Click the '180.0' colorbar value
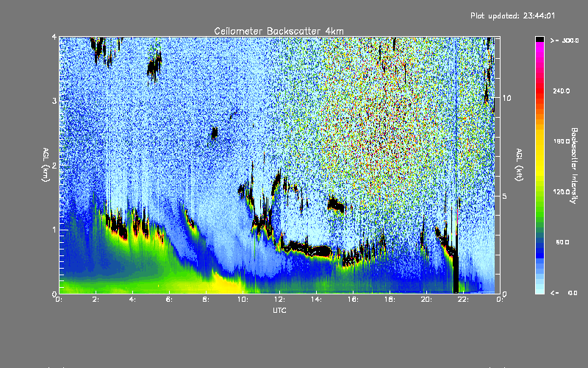The image size is (588, 368). [x=562, y=141]
